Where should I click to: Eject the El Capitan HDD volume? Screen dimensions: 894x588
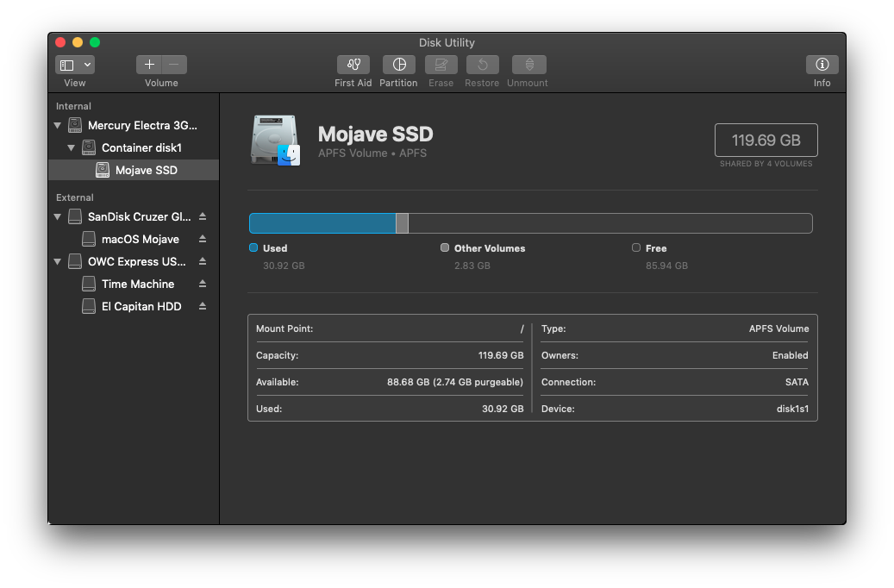(203, 306)
